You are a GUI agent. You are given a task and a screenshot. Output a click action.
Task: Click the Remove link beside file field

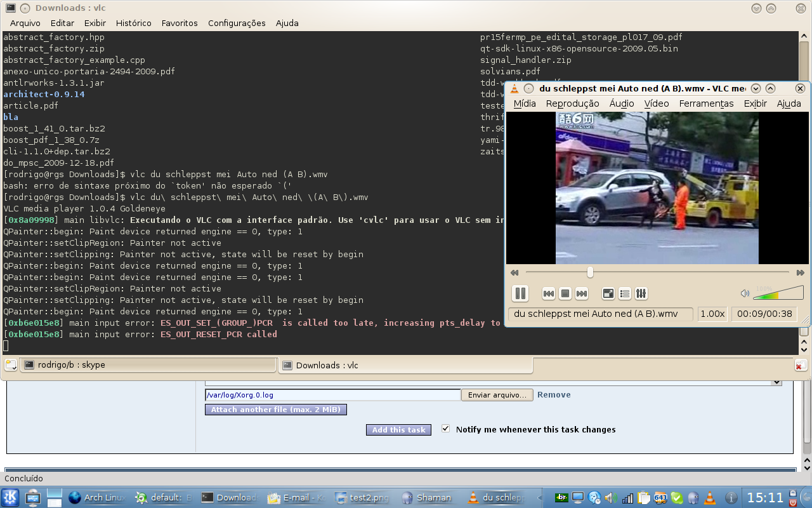(x=554, y=395)
